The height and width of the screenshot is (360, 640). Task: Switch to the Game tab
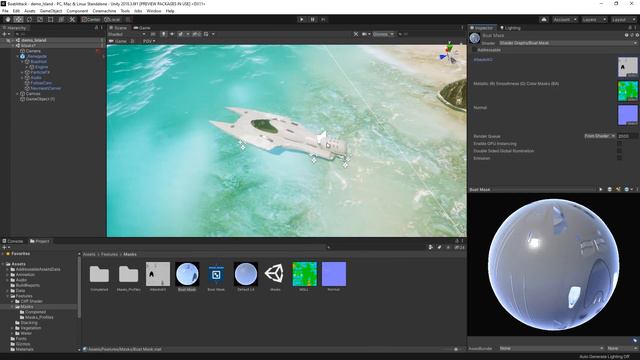(x=142, y=28)
